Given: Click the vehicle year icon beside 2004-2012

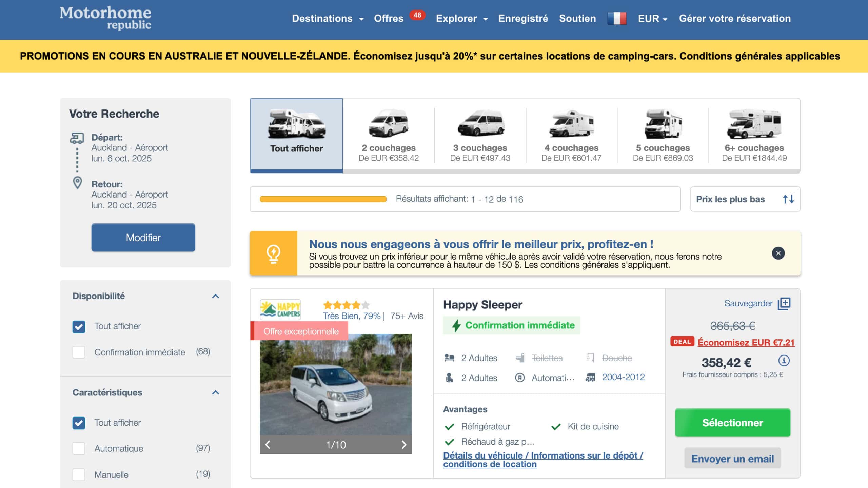Looking at the screenshot, I should 590,377.
